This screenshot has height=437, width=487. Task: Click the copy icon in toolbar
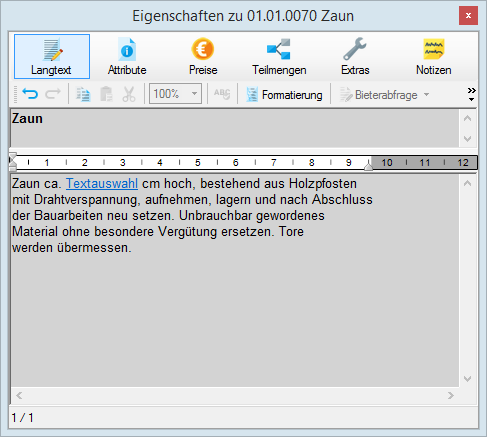(83, 94)
